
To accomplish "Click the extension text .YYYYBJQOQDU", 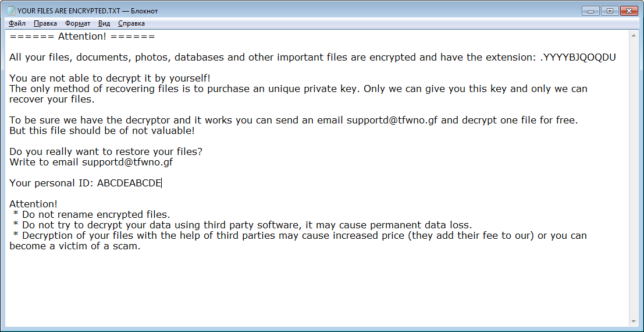I will pyautogui.click(x=578, y=57).
